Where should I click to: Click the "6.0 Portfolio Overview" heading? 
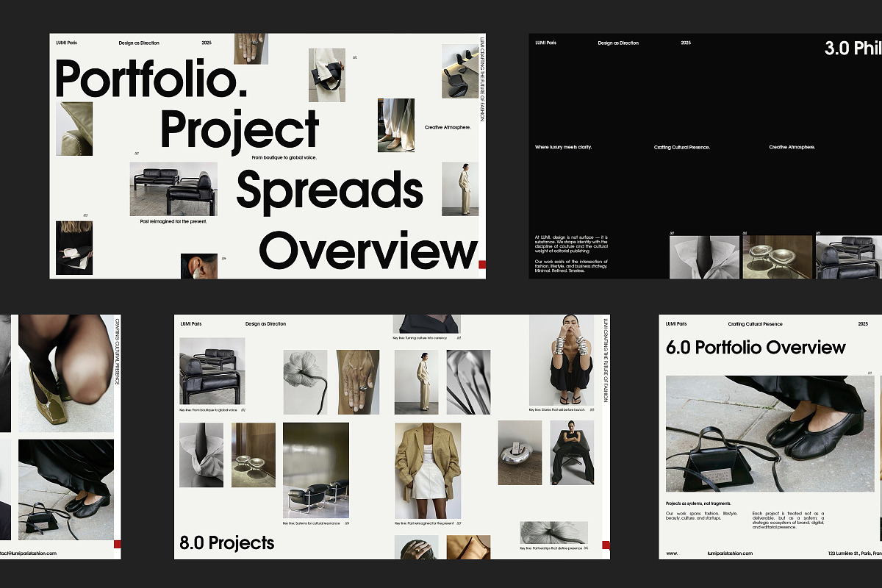pos(756,347)
